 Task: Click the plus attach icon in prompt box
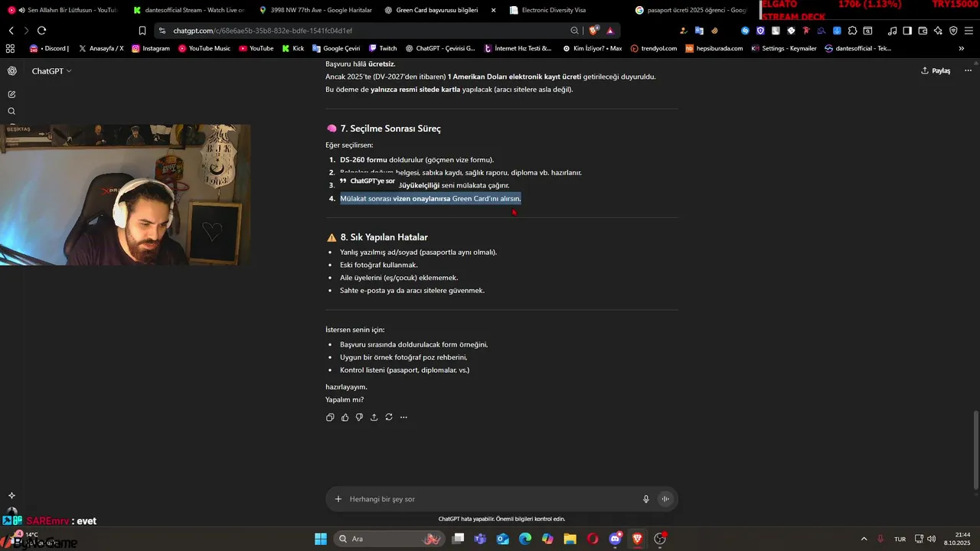pos(338,499)
